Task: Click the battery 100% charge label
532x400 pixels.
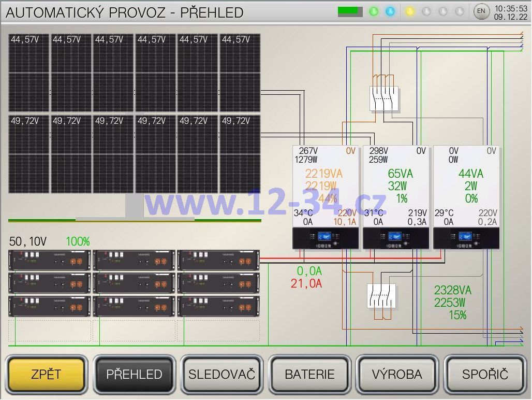Action: tap(78, 241)
